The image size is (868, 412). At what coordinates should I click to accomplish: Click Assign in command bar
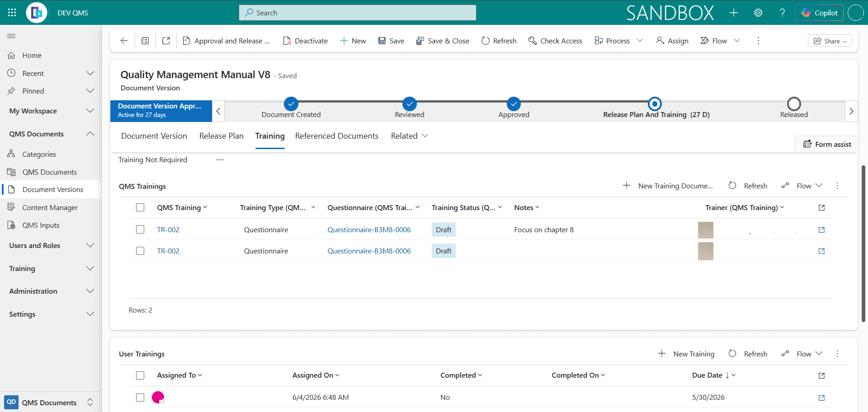[672, 41]
